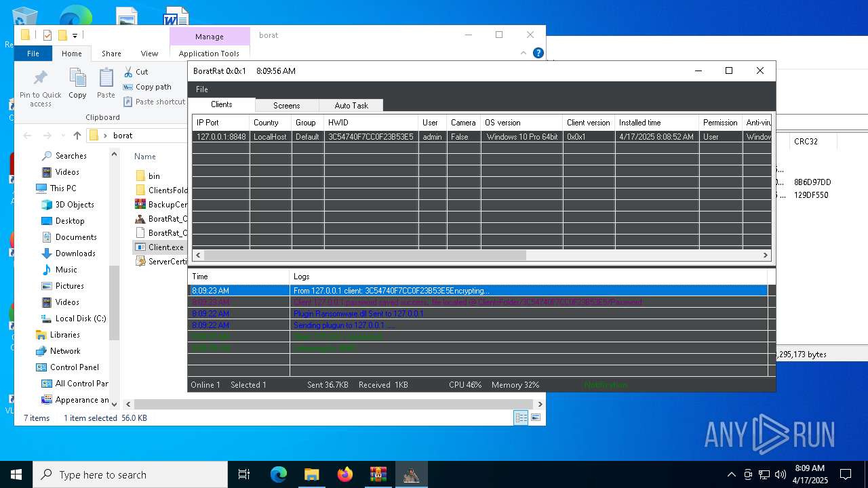Open recent locations dropdown arrow
Screen dimensions: 868x488
pos(62,136)
